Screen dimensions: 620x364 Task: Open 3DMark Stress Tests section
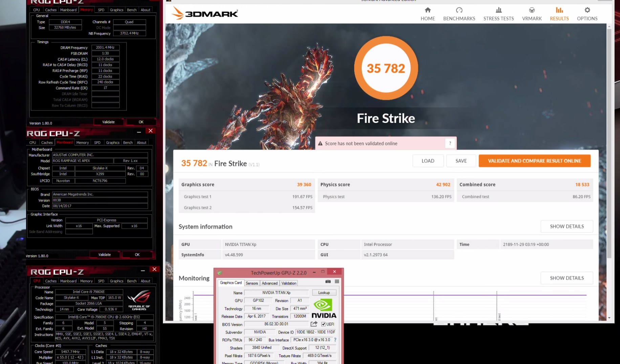coord(498,14)
